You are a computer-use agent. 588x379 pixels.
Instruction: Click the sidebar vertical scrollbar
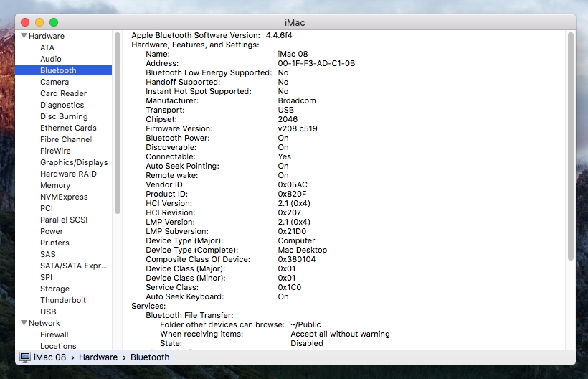(118, 123)
